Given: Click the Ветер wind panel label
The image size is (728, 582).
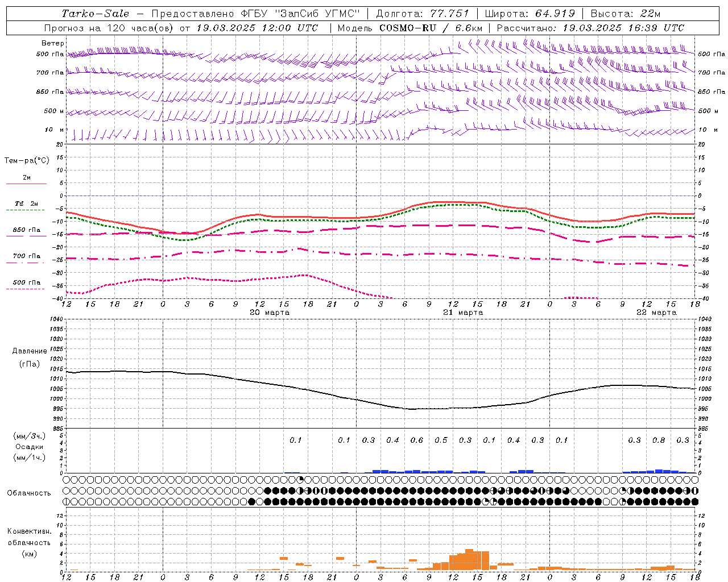Looking at the screenshot, I should click(53, 43).
